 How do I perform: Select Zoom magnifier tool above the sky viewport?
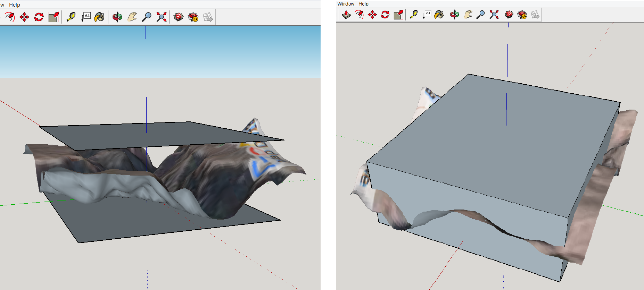click(147, 17)
